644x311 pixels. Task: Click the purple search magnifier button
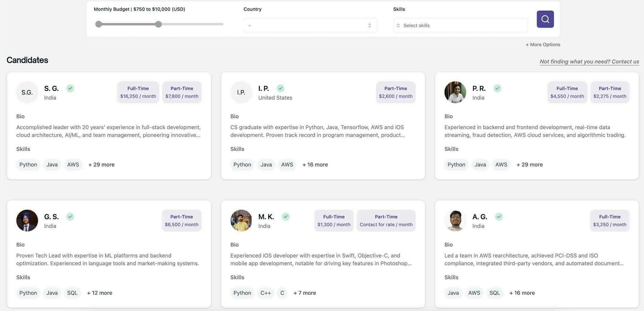545,19
